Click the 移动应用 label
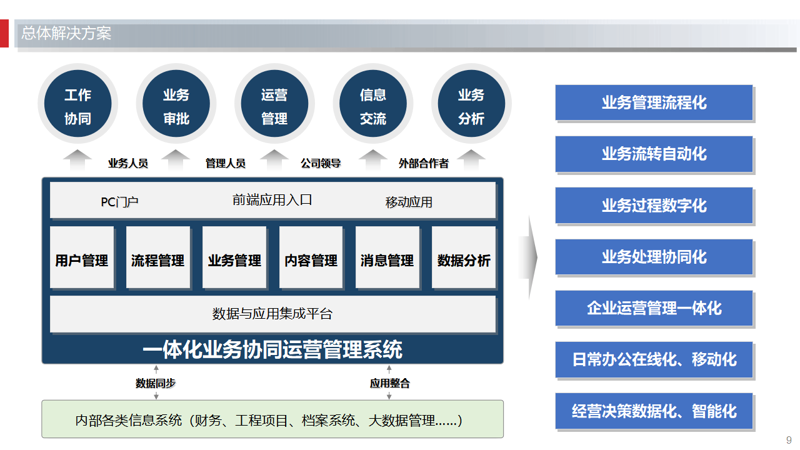 pyautogui.click(x=409, y=202)
